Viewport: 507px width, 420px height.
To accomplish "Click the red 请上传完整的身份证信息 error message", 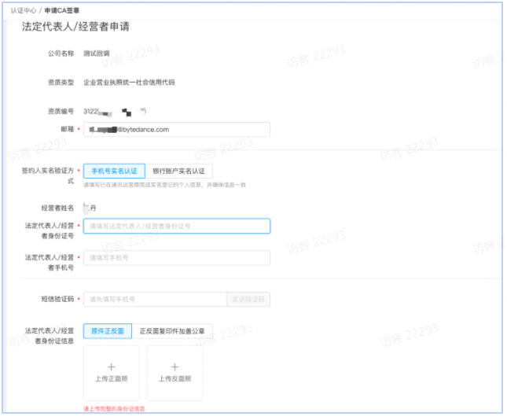I will 114,409.
